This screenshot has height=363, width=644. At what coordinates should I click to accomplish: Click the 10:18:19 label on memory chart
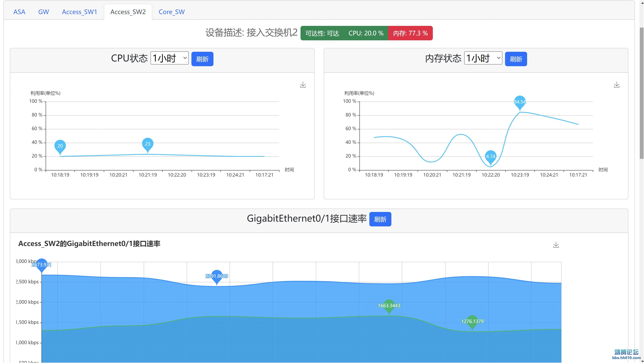pos(374,175)
